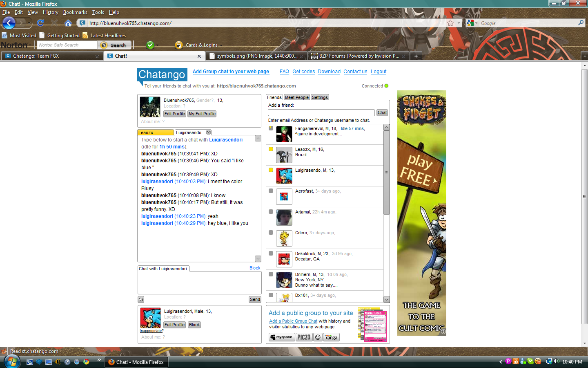Reload the page with the refresh icon
588x368 pixels.
pyautogui.click(x=40, y=23)
